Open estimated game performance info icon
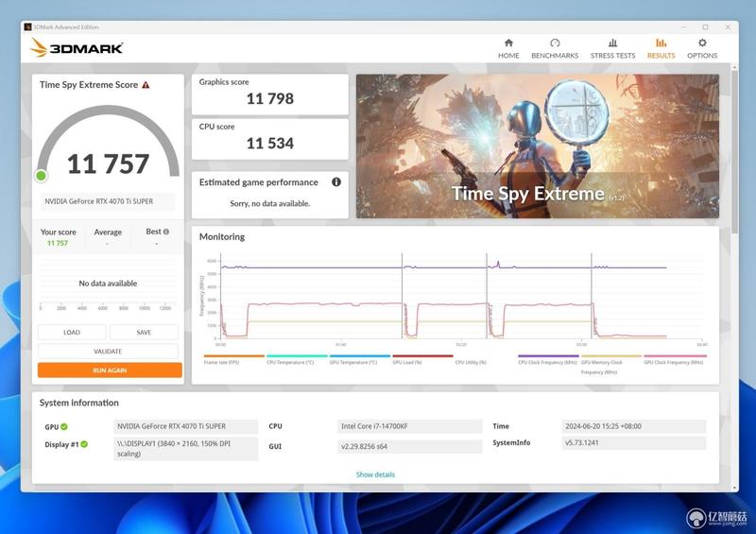The height and width of the screenshot is (534, 756). (336, 181)
